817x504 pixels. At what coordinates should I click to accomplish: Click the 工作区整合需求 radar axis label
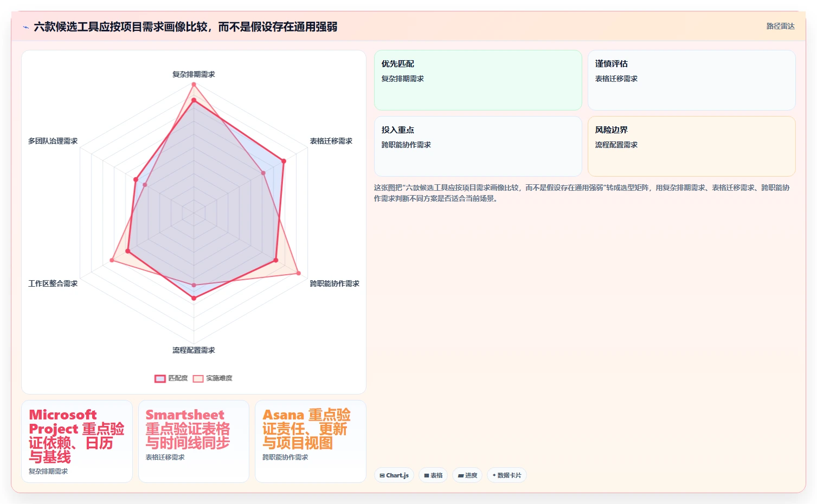53,283
